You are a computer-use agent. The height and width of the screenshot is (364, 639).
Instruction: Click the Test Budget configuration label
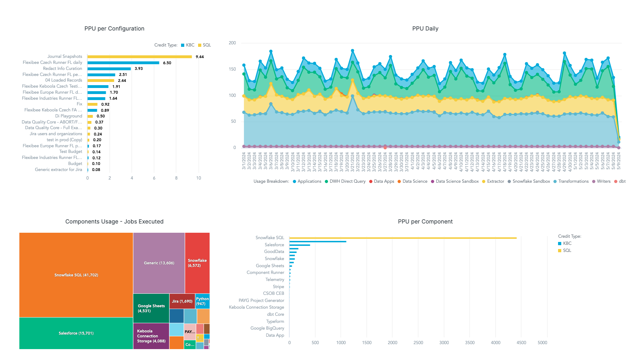pos(71,151)
